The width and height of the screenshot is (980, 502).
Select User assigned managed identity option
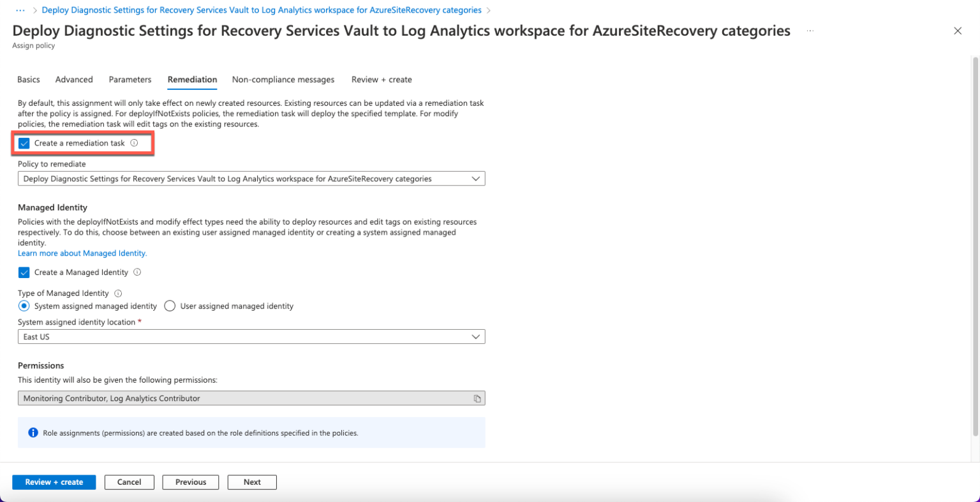pos(170,306)
